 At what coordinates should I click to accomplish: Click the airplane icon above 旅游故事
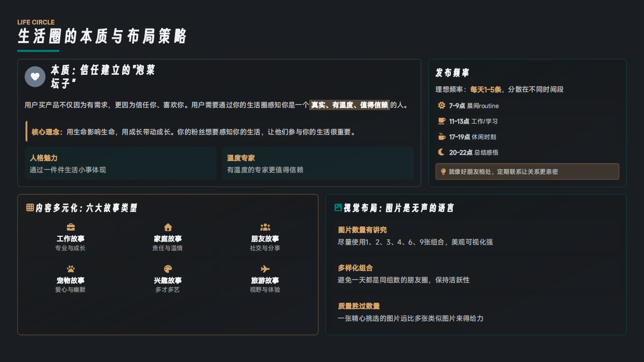(x=265, y=269)
